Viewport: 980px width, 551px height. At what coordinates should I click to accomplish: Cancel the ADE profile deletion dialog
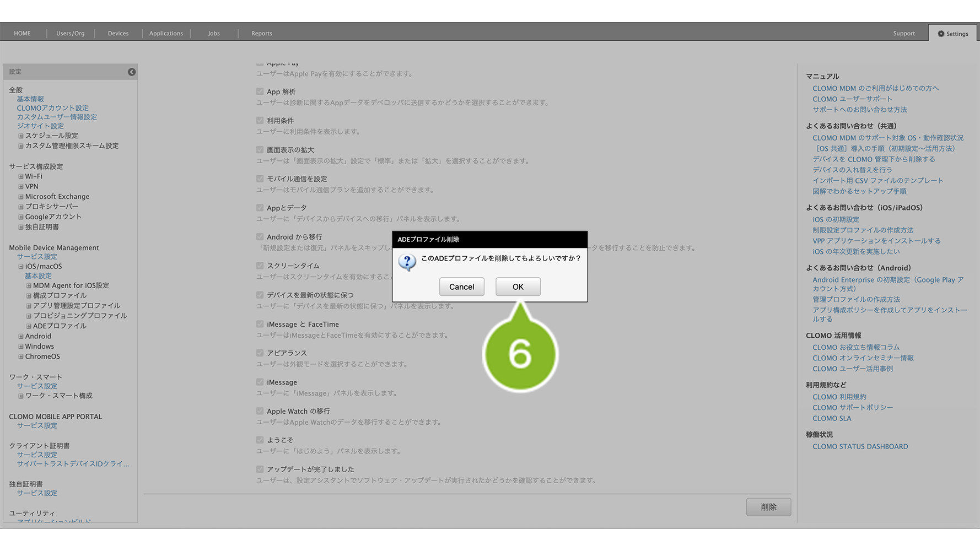461,287
